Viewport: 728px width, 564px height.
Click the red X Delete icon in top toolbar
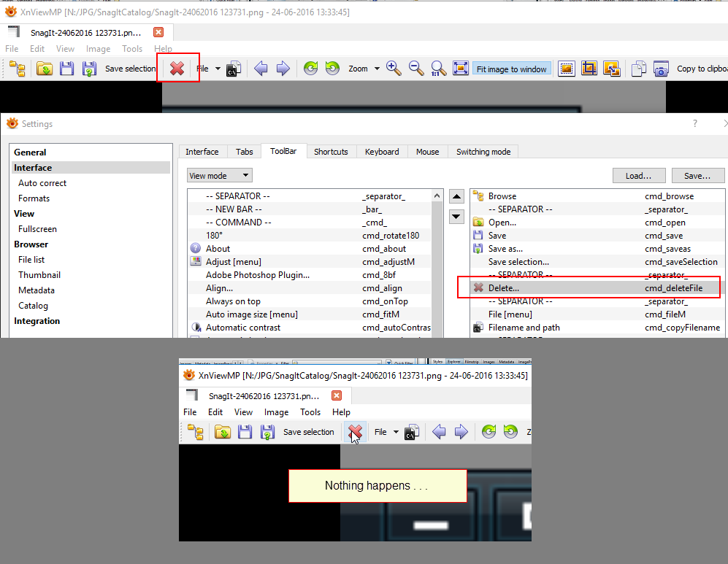coord(177,69)
